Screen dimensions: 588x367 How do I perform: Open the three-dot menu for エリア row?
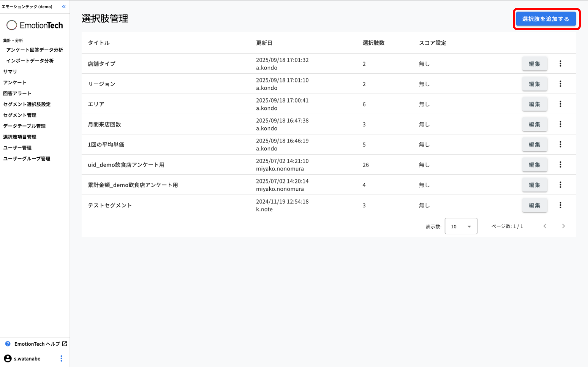560,104
